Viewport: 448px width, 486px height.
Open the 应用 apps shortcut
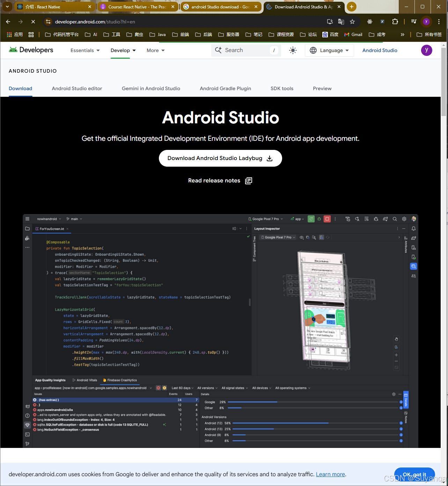(x=15, y=35)
